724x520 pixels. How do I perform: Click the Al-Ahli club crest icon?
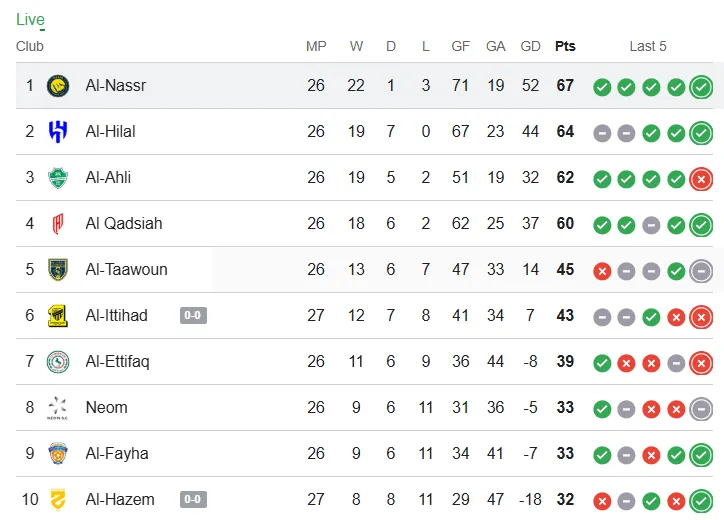[x=58, y=178]
